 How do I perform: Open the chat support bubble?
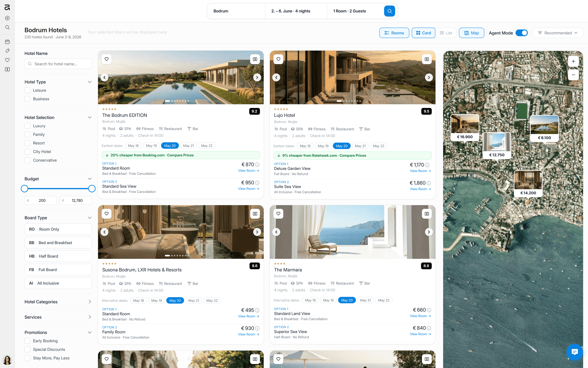(575, 352)
